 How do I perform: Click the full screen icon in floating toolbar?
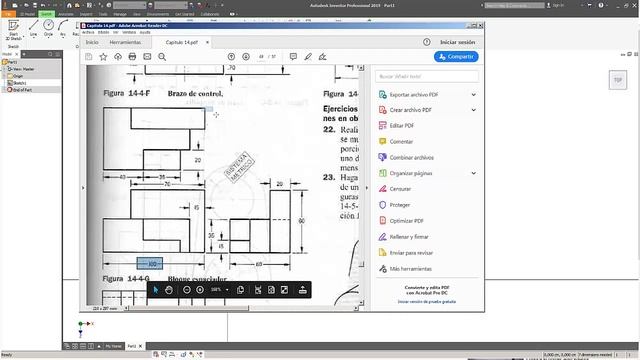coord(284,290)
